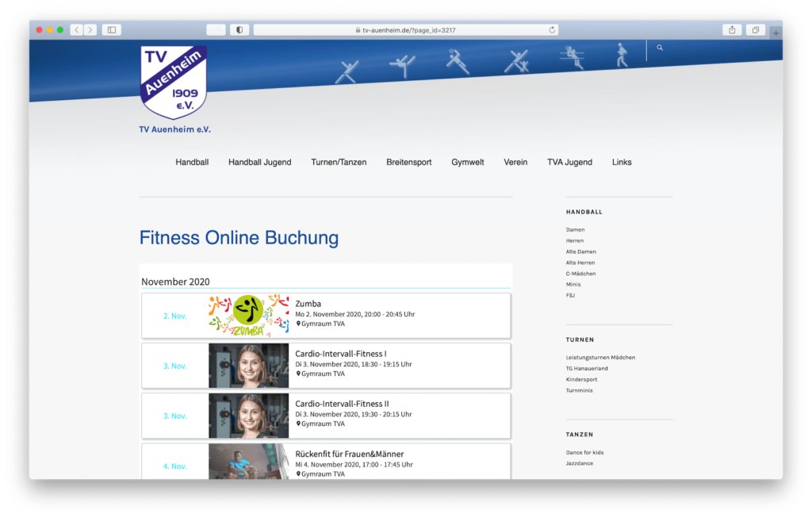Open the Breitensport menu item
812x518 pixels.
point(409,162)
